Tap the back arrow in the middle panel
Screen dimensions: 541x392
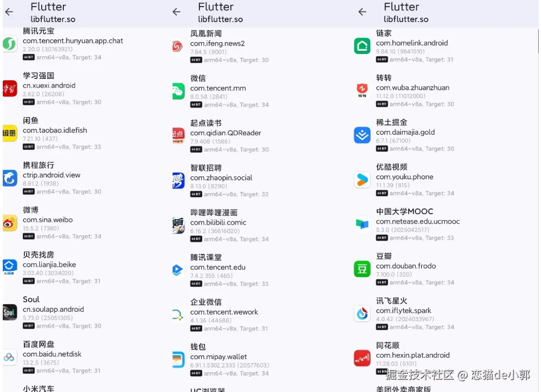coord(177,12)
